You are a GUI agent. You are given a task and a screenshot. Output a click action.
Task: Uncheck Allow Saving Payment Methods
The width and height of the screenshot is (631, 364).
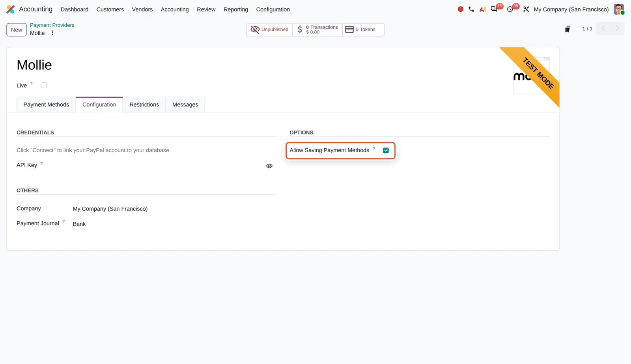pyautogui.click(x=386, y=150)
